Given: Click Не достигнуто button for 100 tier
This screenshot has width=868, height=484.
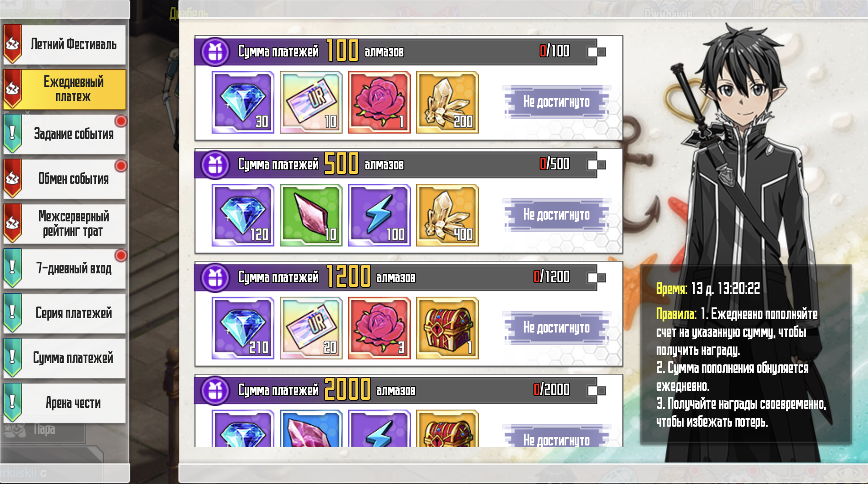Looking at the screenshot, I should 556,102.
